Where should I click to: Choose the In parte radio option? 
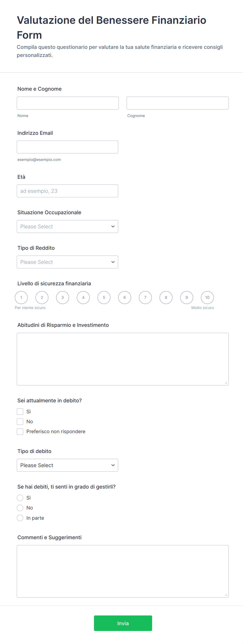[20, 518]
